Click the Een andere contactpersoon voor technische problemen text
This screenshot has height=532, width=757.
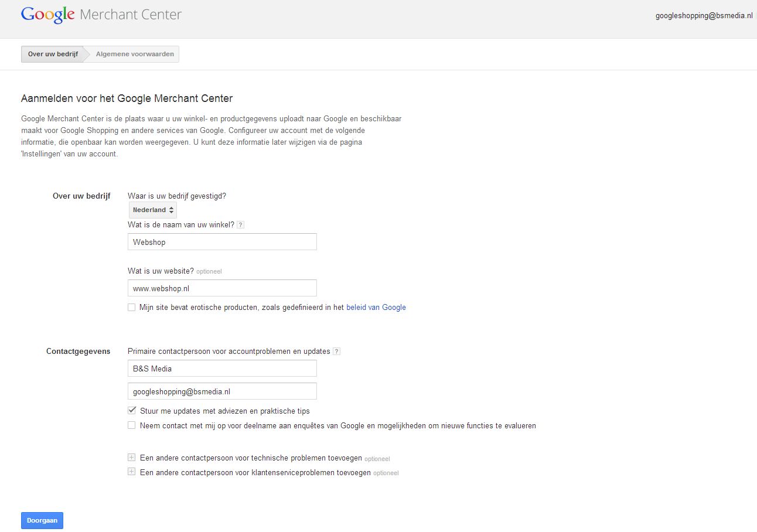coord(251,458)
